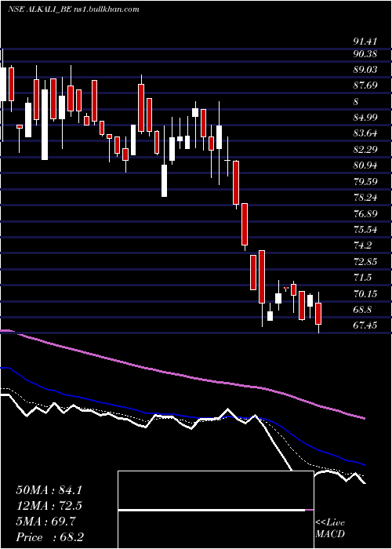
Task: Click the 78.24 price axis label
Action: pos(365,198)
